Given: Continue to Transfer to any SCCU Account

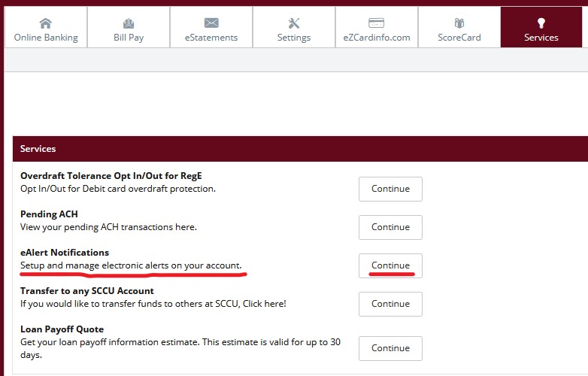Looking at the screenshot, I should point(390,304).
